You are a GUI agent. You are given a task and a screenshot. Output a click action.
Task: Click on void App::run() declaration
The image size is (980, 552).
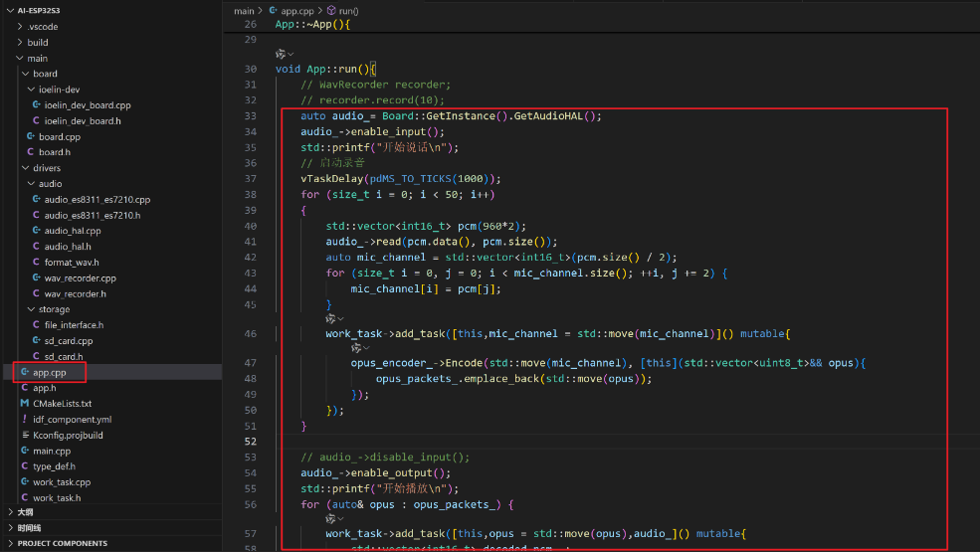pos(325,69)
